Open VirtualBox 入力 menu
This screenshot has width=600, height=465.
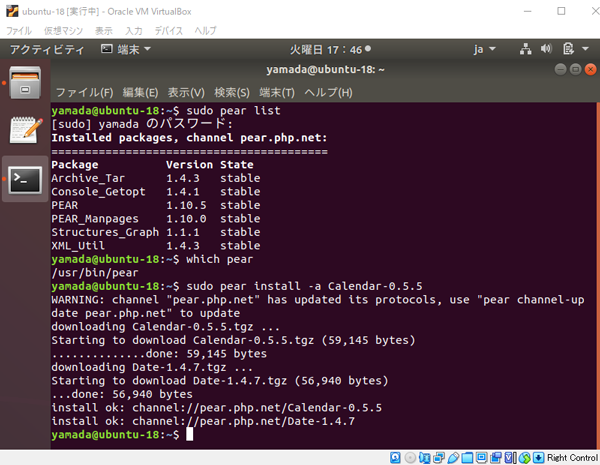[134, 31]
